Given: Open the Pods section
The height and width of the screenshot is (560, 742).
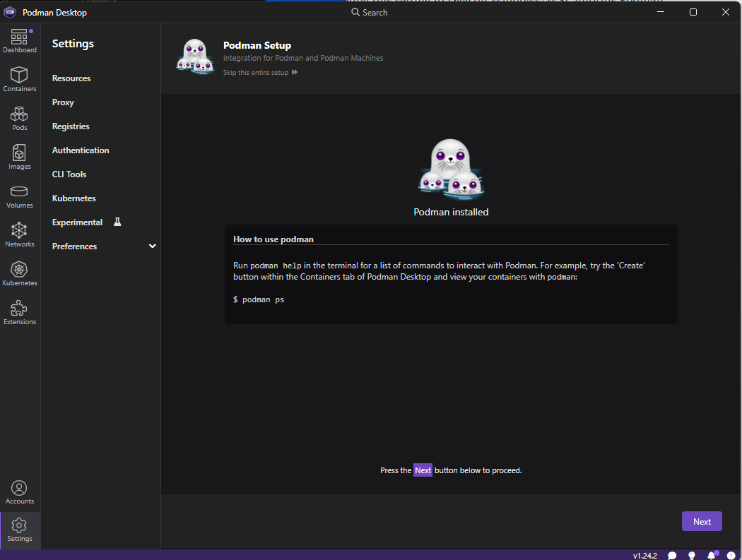Looking at the screenshot, I should [19, 118].
